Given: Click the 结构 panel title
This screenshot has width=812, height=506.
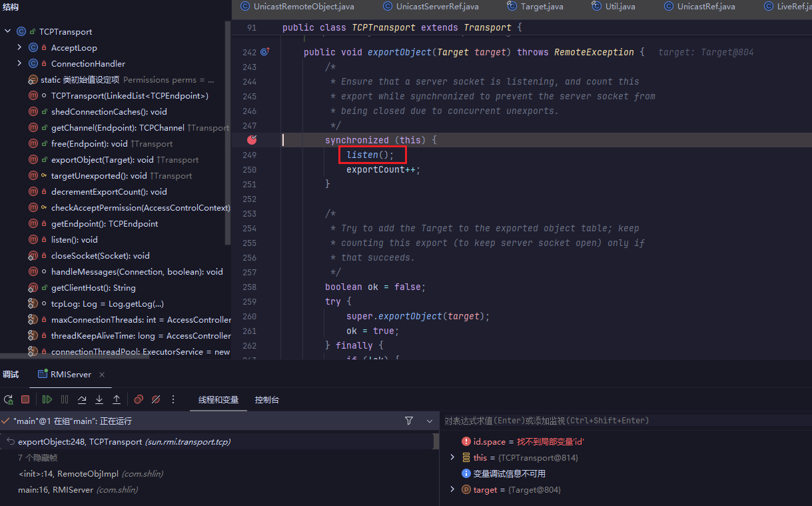Looking at the screenshot, I should coord(11,7).
